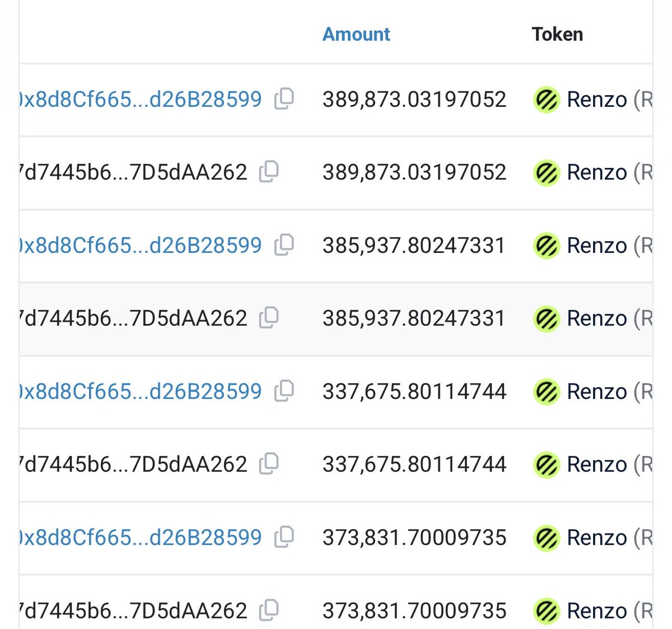Screen dimensions: 672x629
Task: Open Renzo token link in 7d7445b6 row, 373,831.70009735
Action: [609, 611]
